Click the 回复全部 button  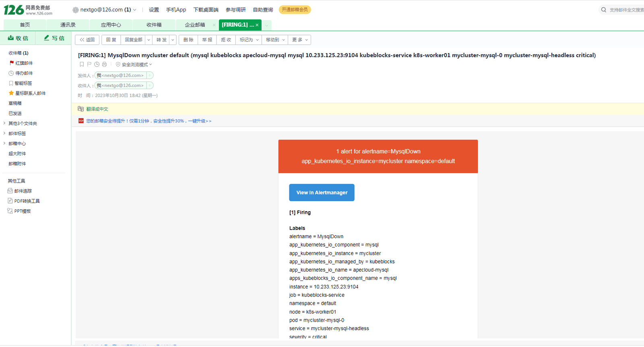point(133,40)
